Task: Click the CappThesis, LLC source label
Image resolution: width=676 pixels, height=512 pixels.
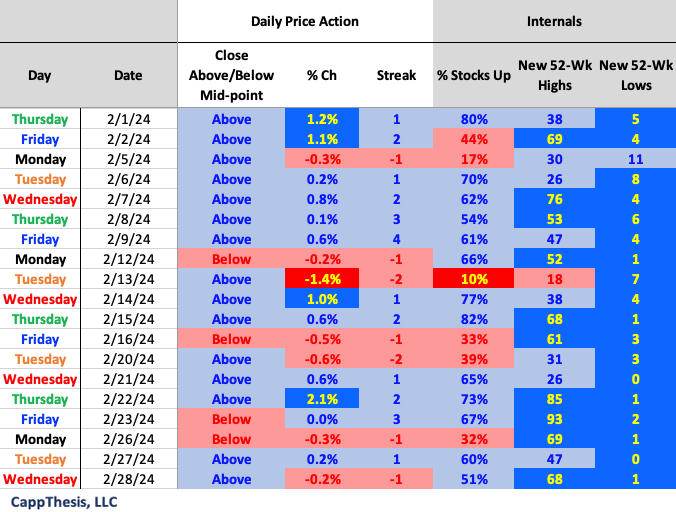Action: (x=64, y=501)
